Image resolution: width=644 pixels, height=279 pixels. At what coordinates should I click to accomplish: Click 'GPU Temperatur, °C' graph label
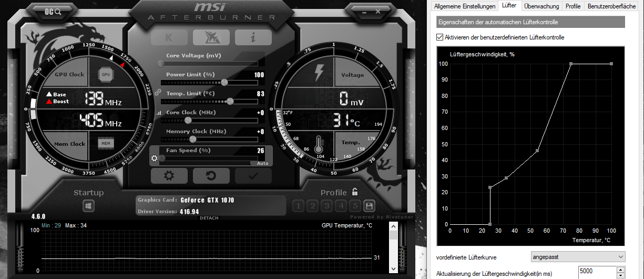pyautogui.click(x=346, y=225)
